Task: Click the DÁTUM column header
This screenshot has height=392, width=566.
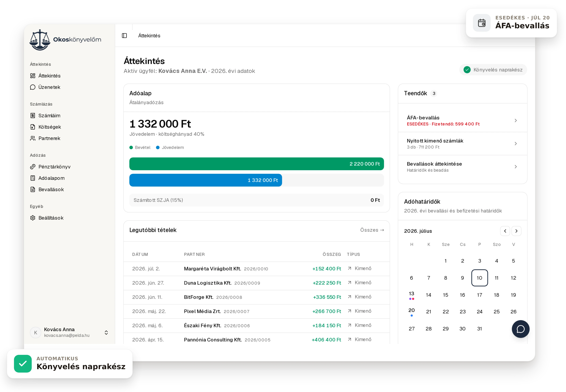Action: 140,254
